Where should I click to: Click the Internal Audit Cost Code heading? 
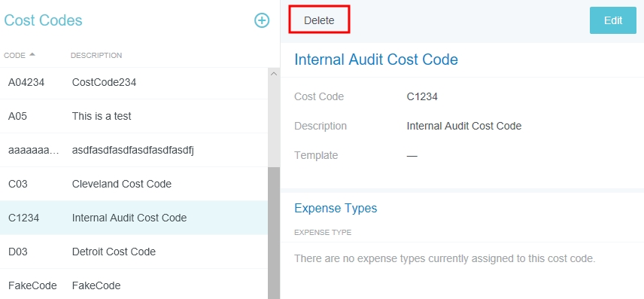coord(376,59)
